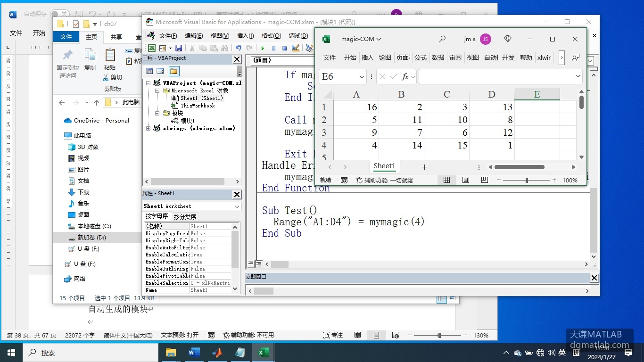Click the View Code icon in project panel
644x362 pixels.
(x=149, y=71)
